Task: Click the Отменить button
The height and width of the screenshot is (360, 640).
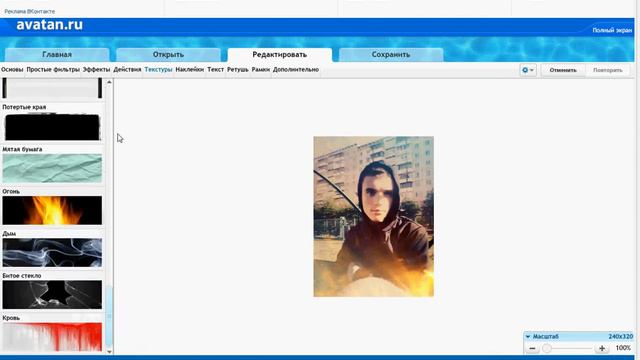Action: [563, 70]
